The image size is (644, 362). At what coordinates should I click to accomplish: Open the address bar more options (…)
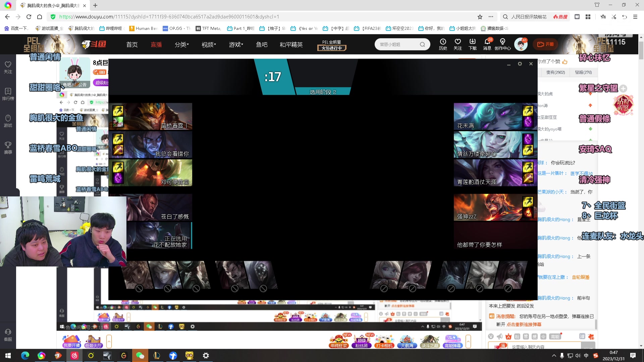pos(491,17)
